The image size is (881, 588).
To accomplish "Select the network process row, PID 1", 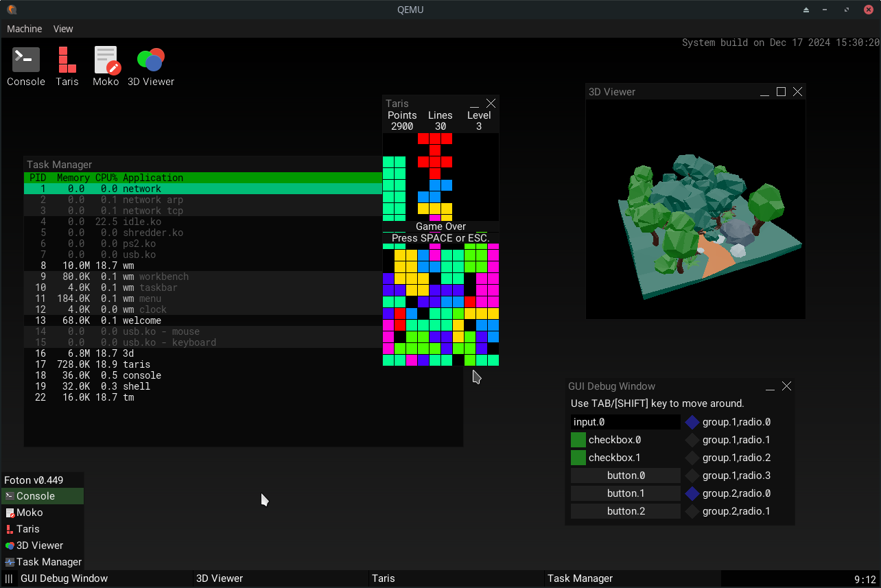I will coord(203,189).
